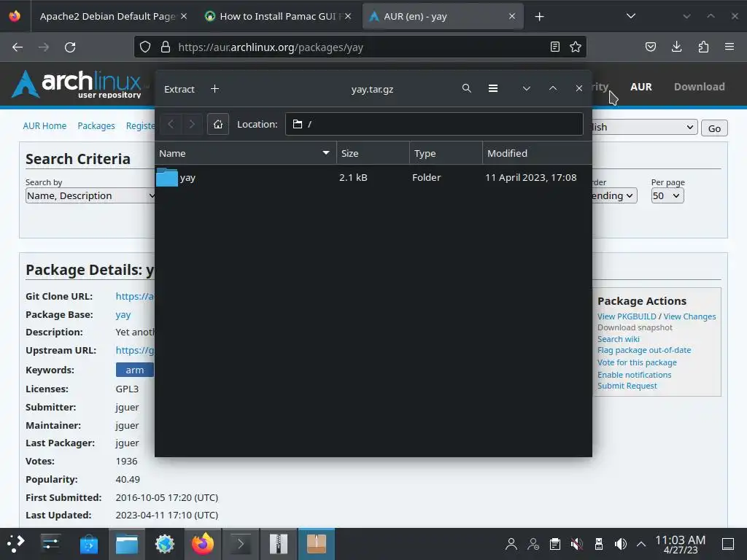This screenshot has height=560, width=747.
Task: Click Enable notifications link
Action: [634, 375]
